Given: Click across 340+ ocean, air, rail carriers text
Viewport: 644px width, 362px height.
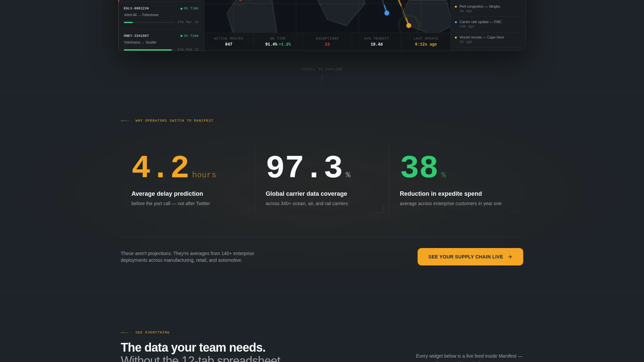Looking at the screenshot, I should (x=307, y=203).
